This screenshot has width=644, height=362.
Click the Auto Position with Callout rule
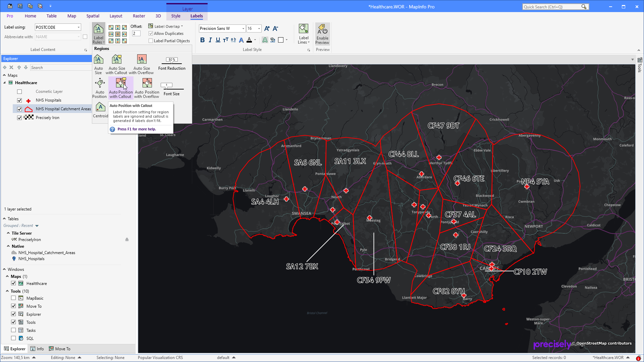[x=121, y=87]
